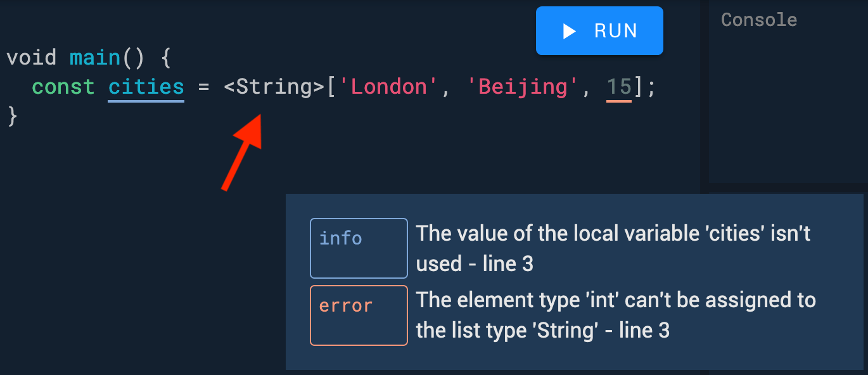This screenshot has height=375, width=868.
Task: Click the void keyword
Action: [x=32, y=58]
